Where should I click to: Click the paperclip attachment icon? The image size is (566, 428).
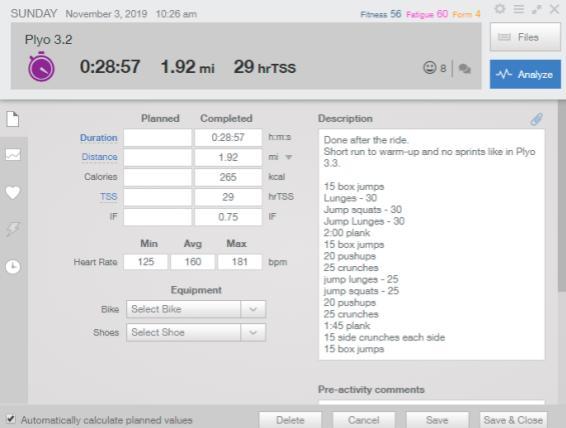click(536, 119)
